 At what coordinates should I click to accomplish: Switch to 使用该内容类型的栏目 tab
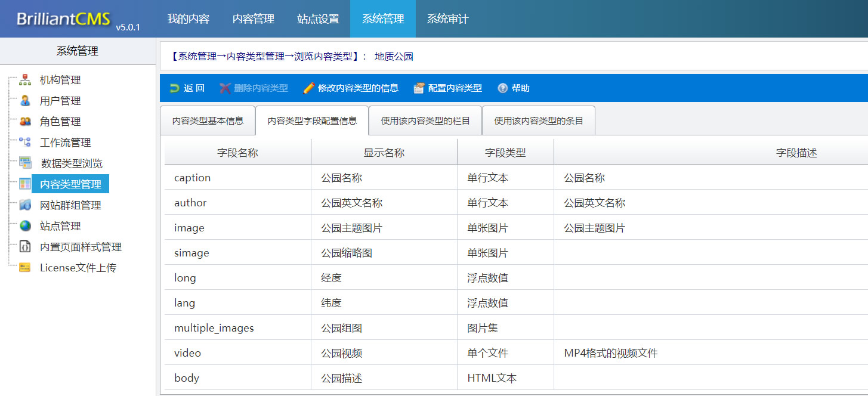425,121
